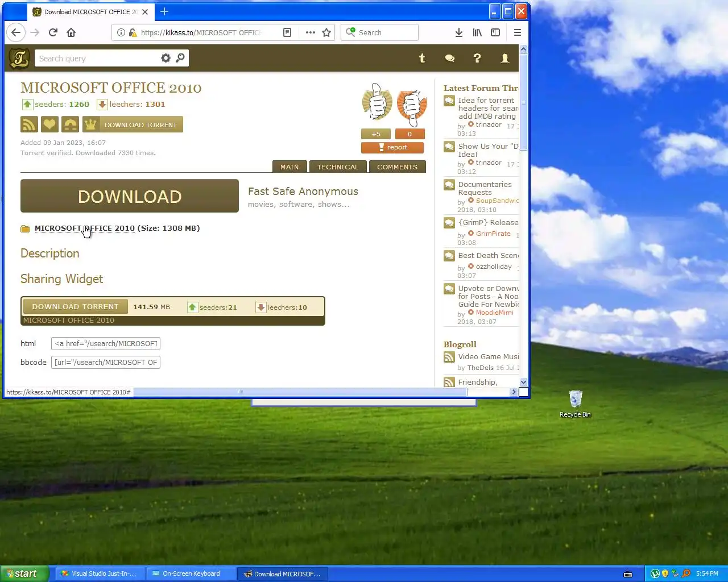Select the html embed code field

pos(106,343)
